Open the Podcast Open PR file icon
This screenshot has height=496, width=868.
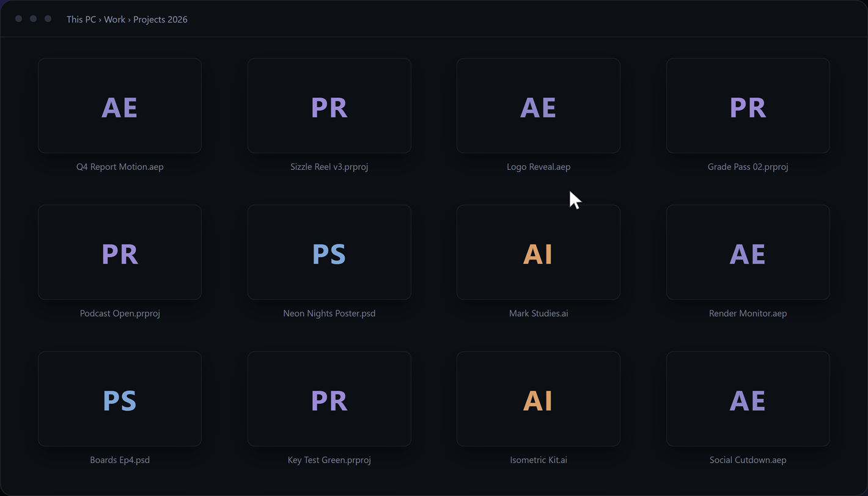pyautogui.click(x=120, y=252)
